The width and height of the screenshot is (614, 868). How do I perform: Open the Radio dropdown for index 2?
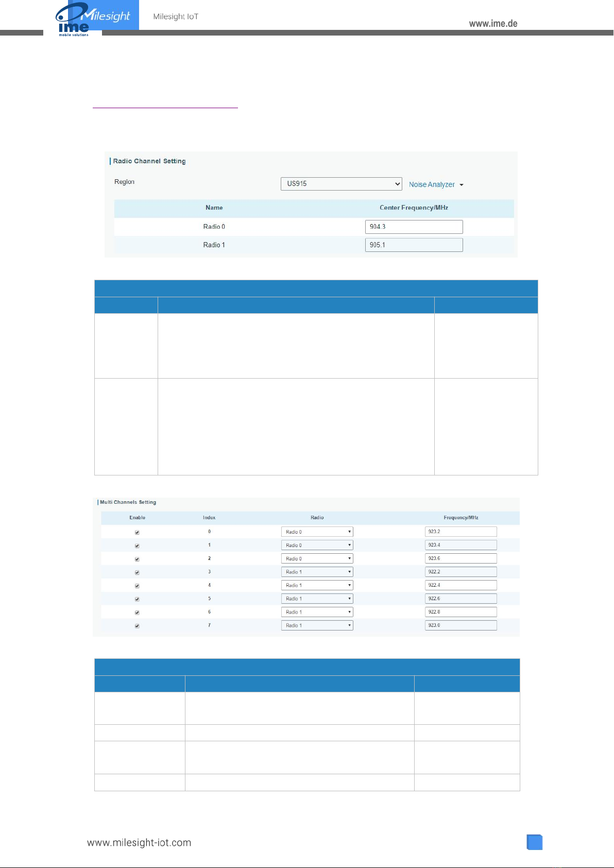click(317, 558)
